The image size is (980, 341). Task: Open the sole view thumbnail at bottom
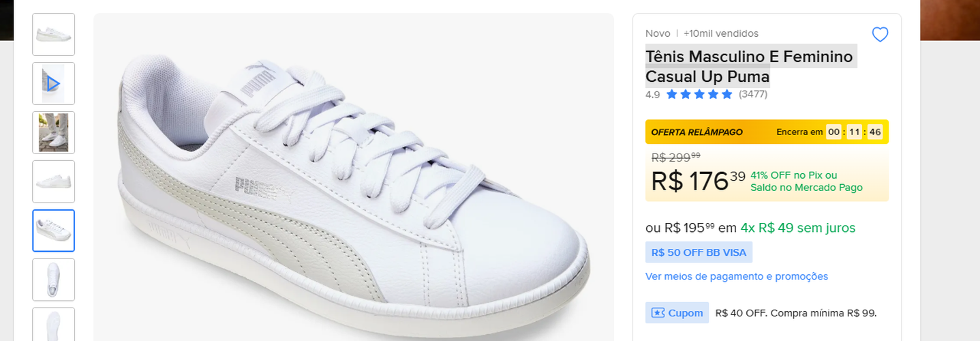point(53,325)
